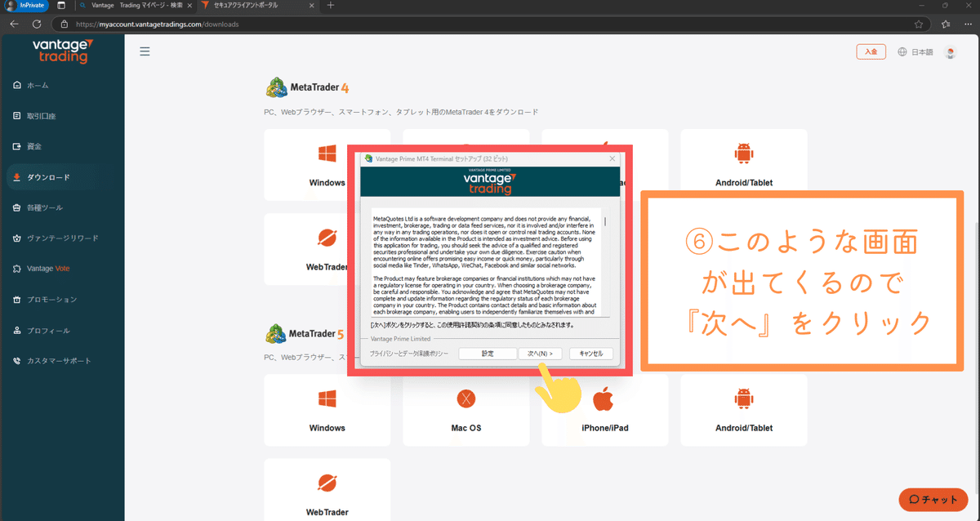
Task: Close the Vantage Prime MT4 setup dialog
Action: (611, 158)
